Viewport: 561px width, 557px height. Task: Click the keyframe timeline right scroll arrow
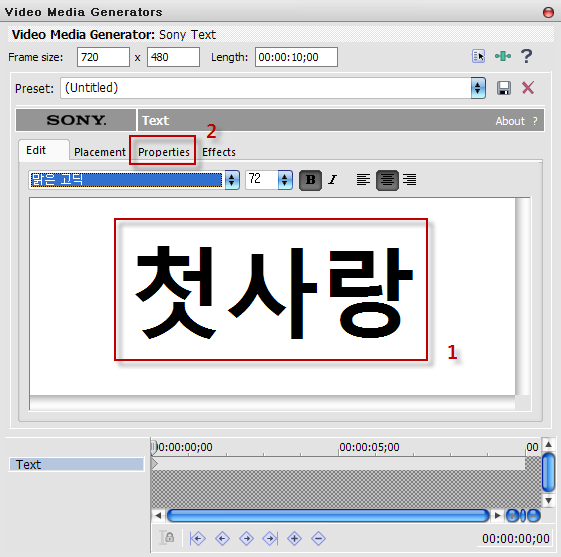tap(498, 516)
